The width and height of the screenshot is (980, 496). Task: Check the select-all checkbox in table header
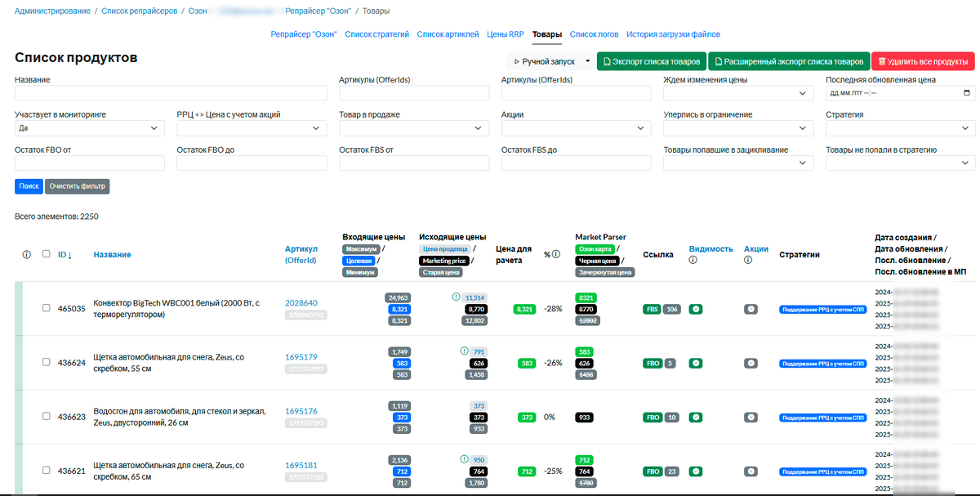[47, 254]
